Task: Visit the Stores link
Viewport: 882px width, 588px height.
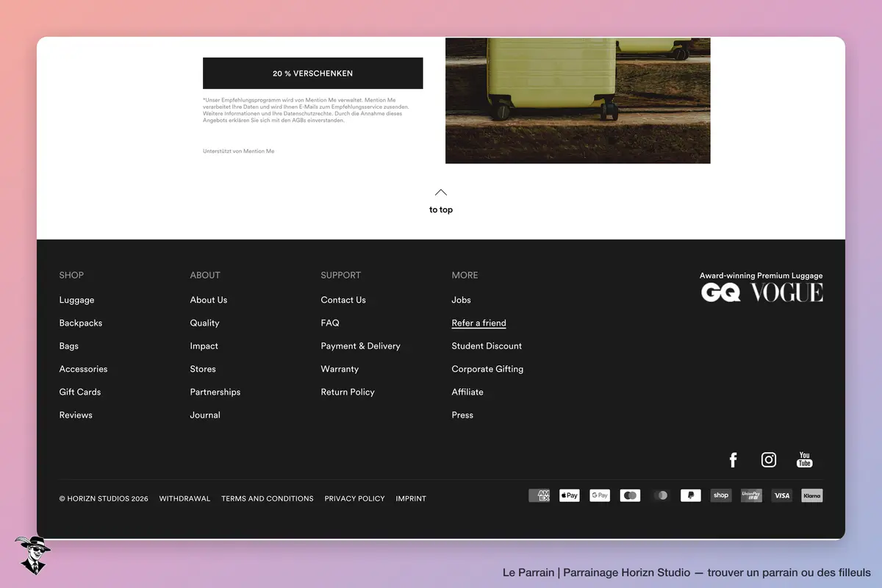Action: [x=203, y=369]
